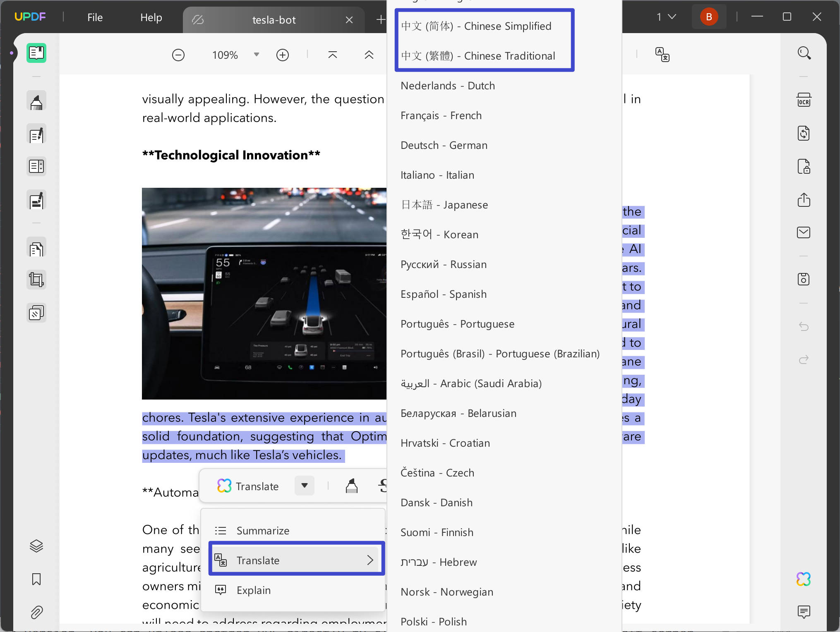Open the Watermark tool in sidebar
This screenshot has width=840, height=632.
pos(36,313)
